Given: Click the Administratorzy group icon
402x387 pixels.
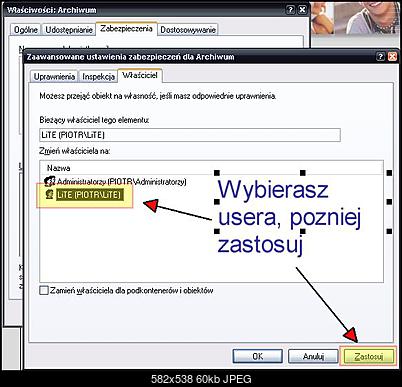Looking at the screenshot, I should coord(50,182).
